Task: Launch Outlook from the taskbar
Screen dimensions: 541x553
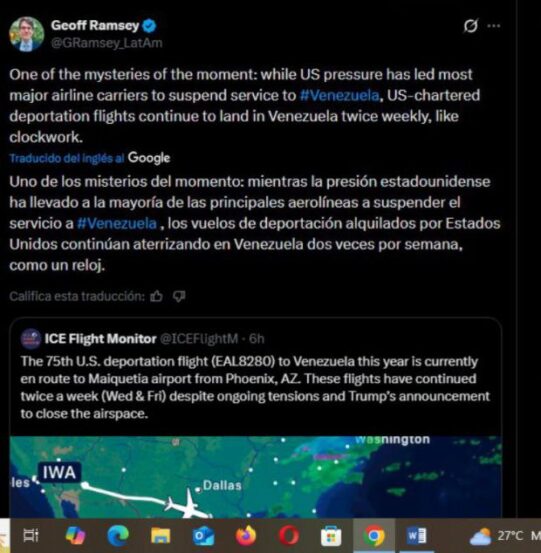Action: point(203,536)
